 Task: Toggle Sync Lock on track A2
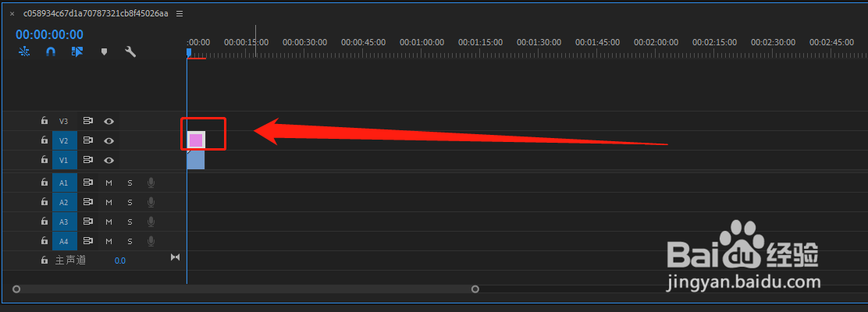[87, 202]
